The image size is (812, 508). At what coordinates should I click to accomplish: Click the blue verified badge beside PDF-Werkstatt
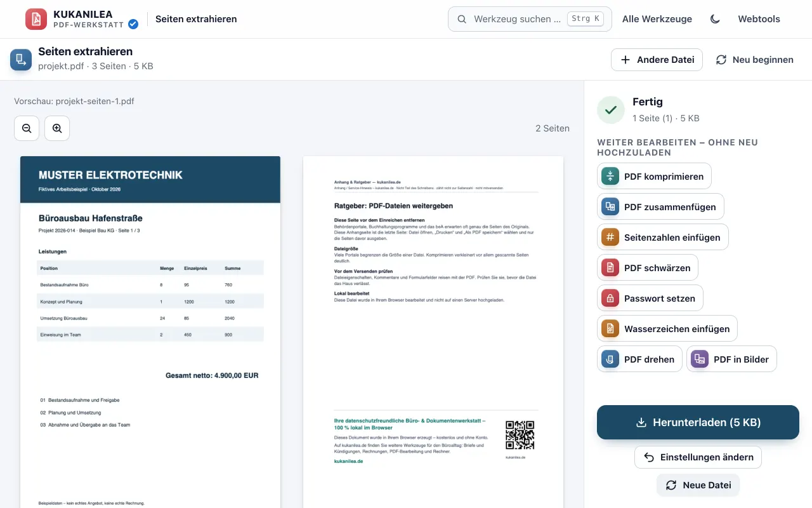coord(133,24)
